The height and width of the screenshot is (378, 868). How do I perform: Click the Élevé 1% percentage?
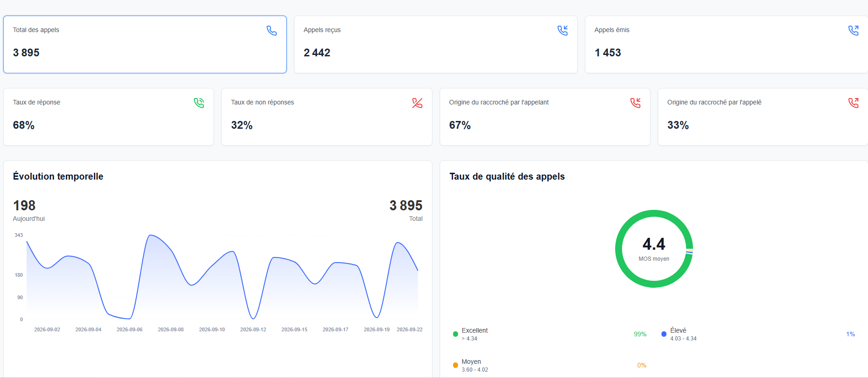(851, 334)
